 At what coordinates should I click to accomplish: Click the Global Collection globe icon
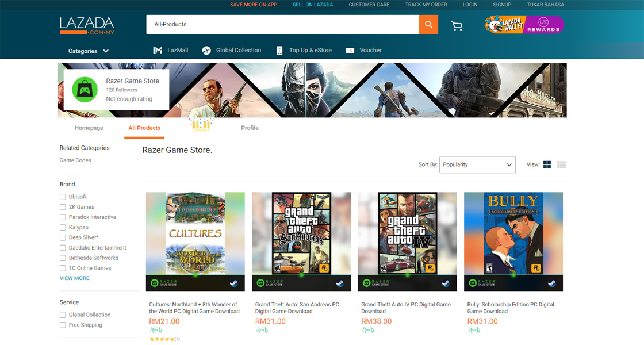[206, 51]
